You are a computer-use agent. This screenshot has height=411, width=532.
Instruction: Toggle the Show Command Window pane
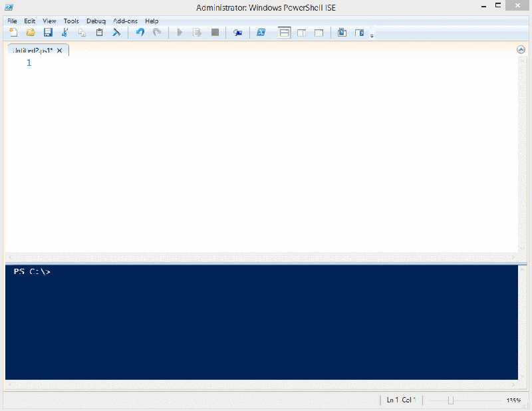[342, 32]
